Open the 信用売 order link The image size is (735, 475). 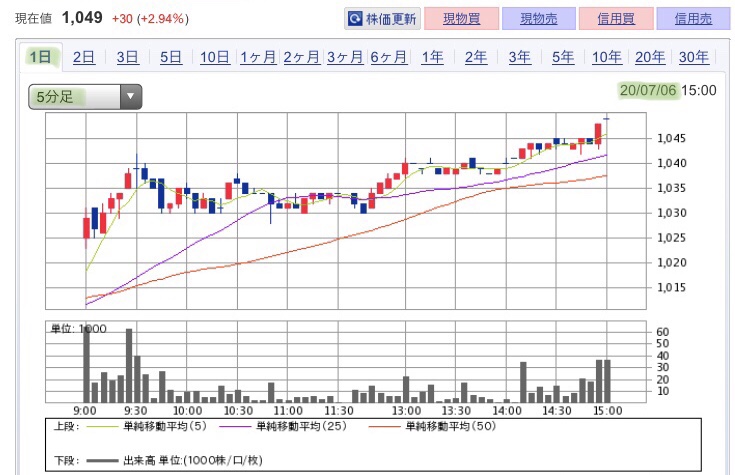click(x=693, y=19)
